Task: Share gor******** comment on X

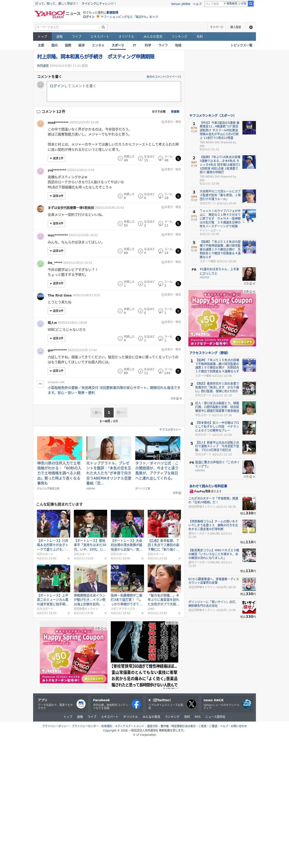Action: pyautogui.click(x=178, y=371)
